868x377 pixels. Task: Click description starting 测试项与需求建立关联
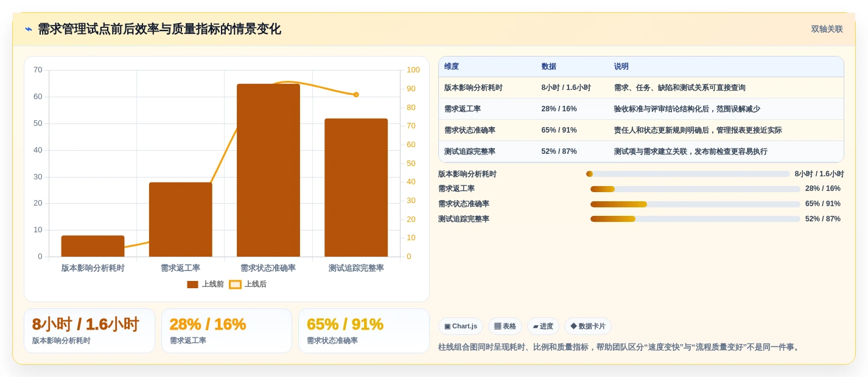(x=691, y=151)
